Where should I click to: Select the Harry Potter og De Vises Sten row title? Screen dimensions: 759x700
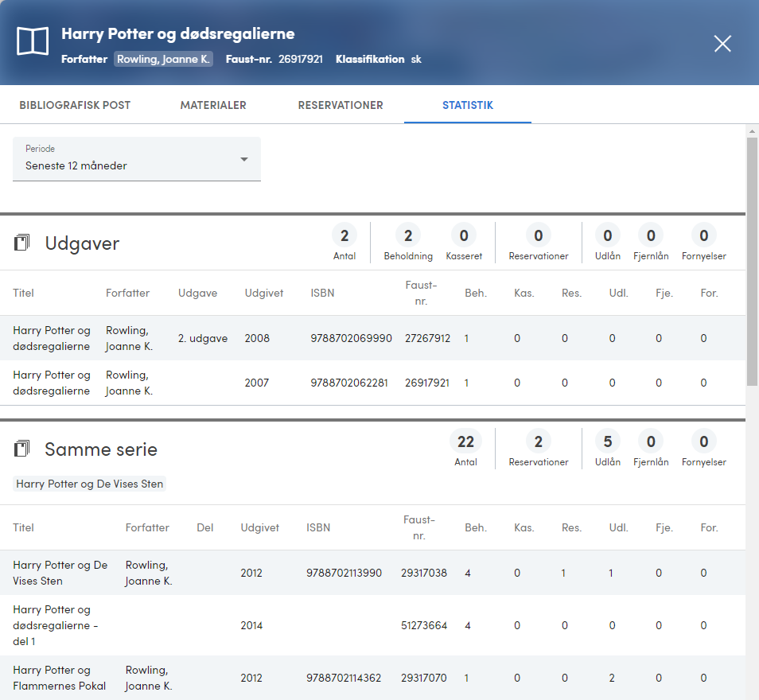(x=60, y=573)
